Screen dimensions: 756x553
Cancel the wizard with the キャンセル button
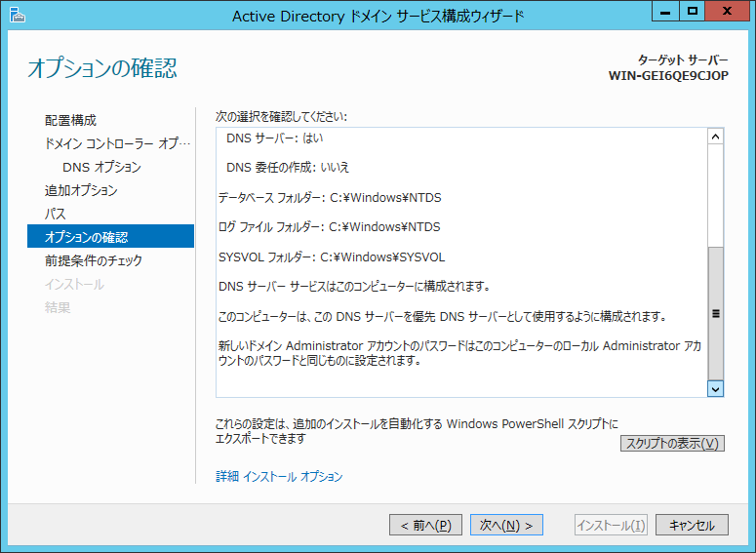coord(692,525)
